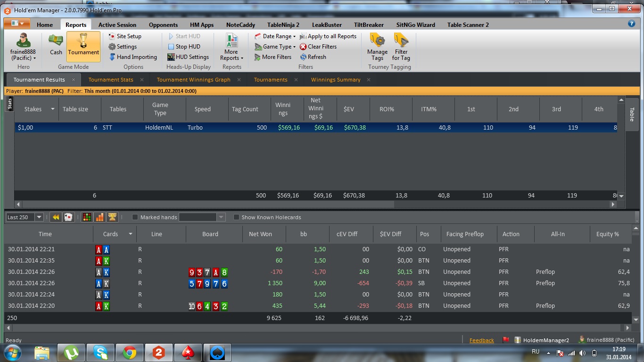The height and width of the screenshot is (362, 644).
Task: Click the orange bar chart icon
Action: click(99, 217)
